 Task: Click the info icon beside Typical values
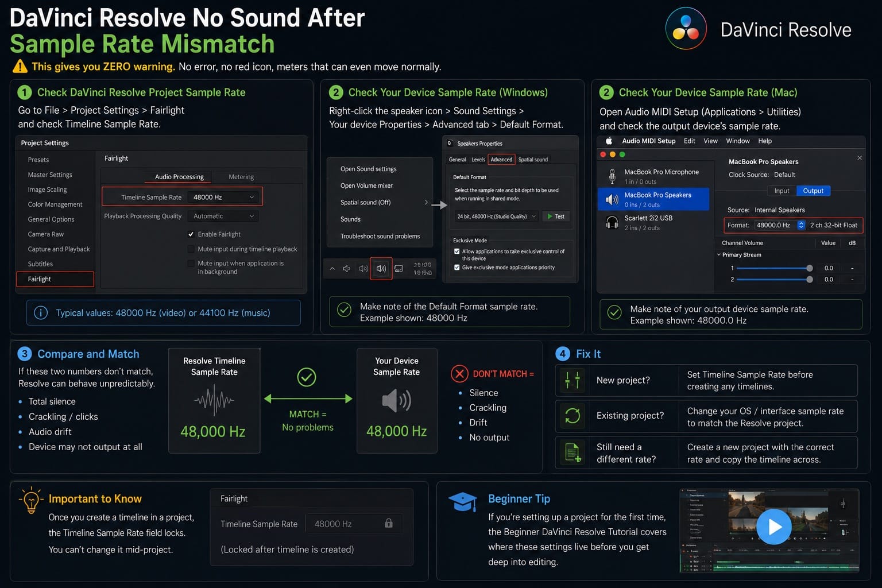41,313
